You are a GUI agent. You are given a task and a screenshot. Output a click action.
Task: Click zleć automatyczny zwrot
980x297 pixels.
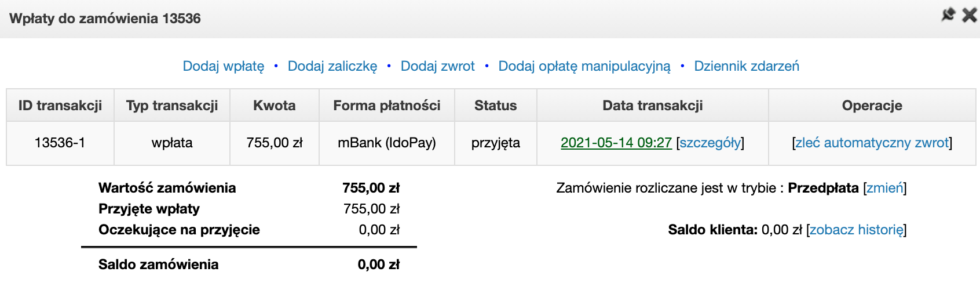pyautogui.click(x=872, y=143)
